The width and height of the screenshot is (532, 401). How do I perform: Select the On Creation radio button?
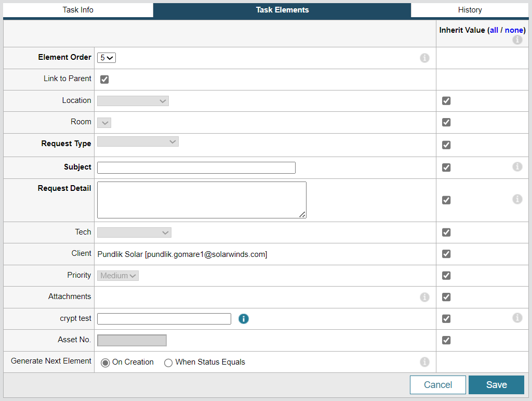pos(105,363)
